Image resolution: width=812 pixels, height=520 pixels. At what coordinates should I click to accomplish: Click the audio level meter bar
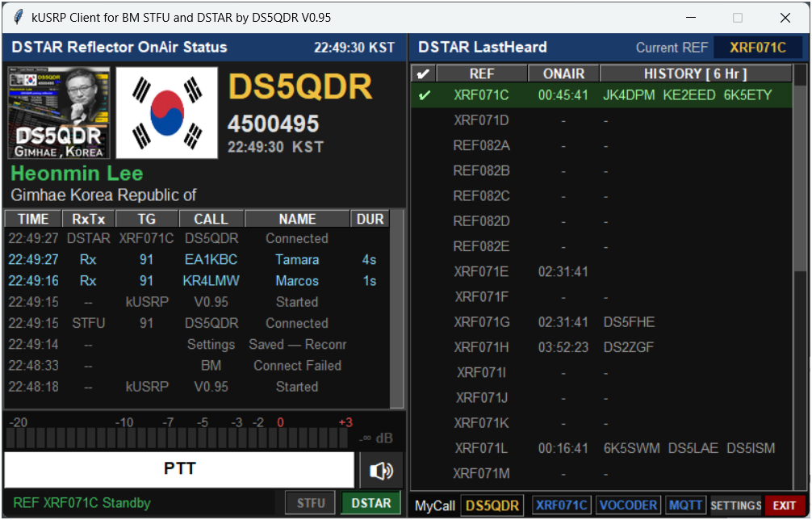tap(177, 438)
